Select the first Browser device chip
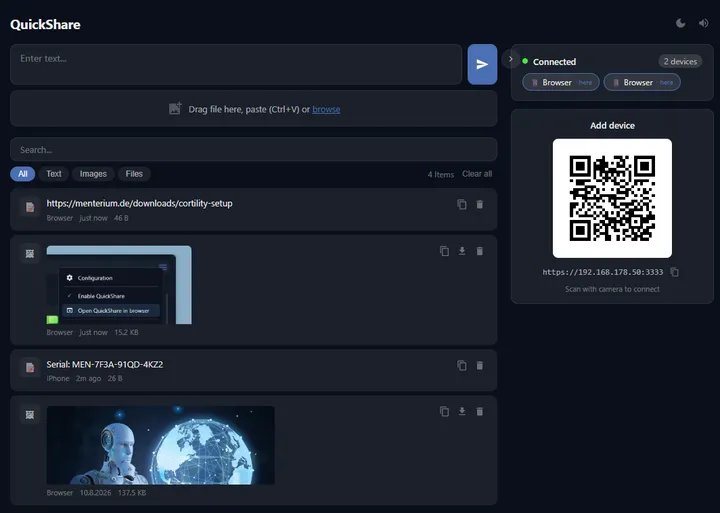This screenshot has height=513, width=720. point(561,82)
